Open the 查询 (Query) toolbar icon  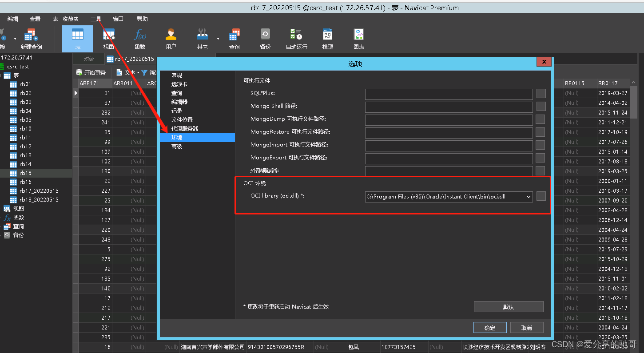235,39
